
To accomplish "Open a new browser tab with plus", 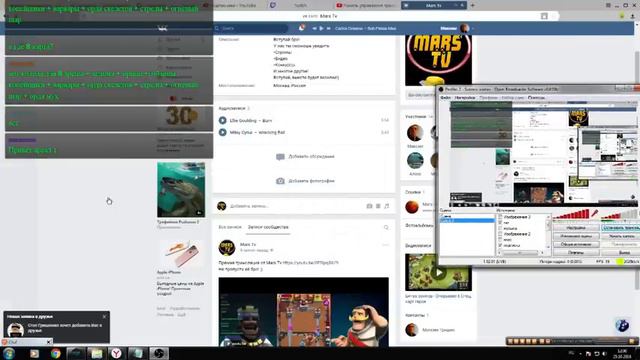I will click(x=472, y=5).
